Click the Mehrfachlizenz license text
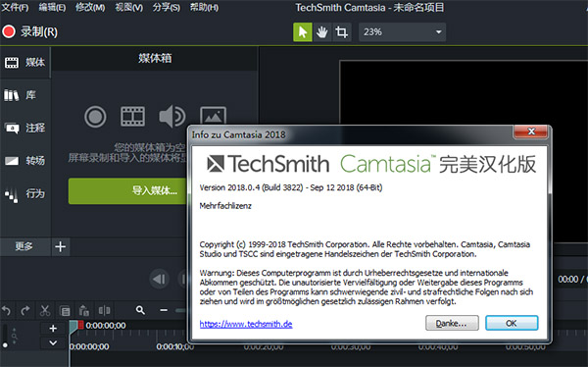Image resolution: width=588 pixels, height=367 pixels. (x=225, y=206)
